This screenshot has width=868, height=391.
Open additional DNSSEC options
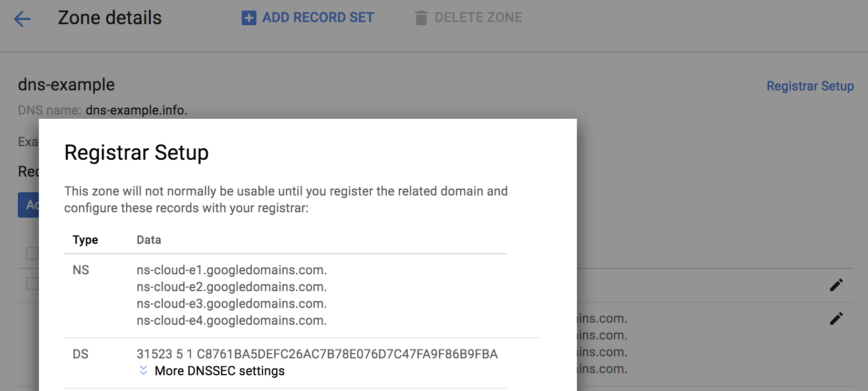click(x=219, y=371)
